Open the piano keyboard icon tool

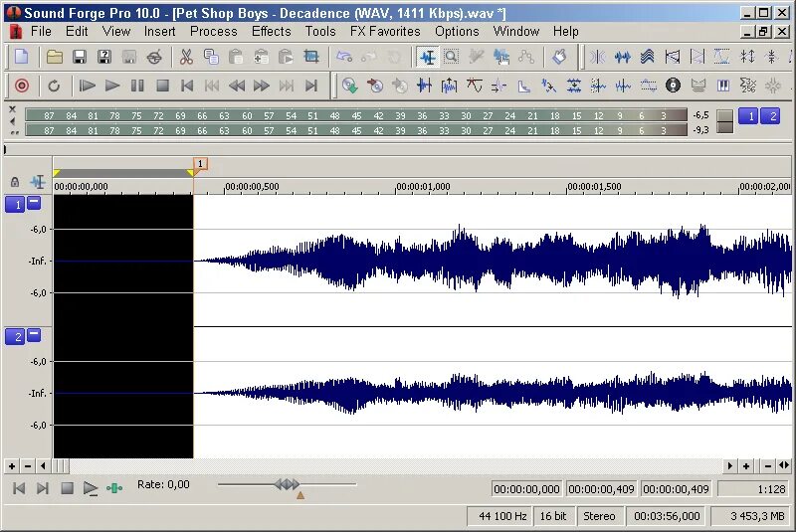[x=723, y=86]
